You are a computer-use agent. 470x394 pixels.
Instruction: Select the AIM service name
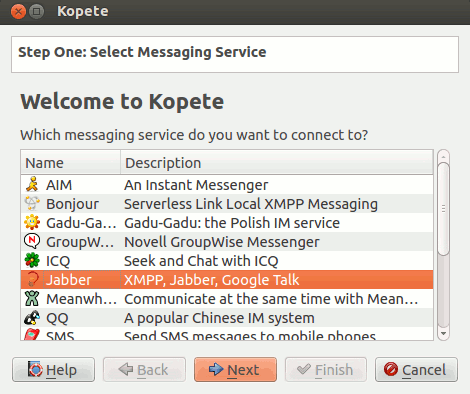[59, 185]
